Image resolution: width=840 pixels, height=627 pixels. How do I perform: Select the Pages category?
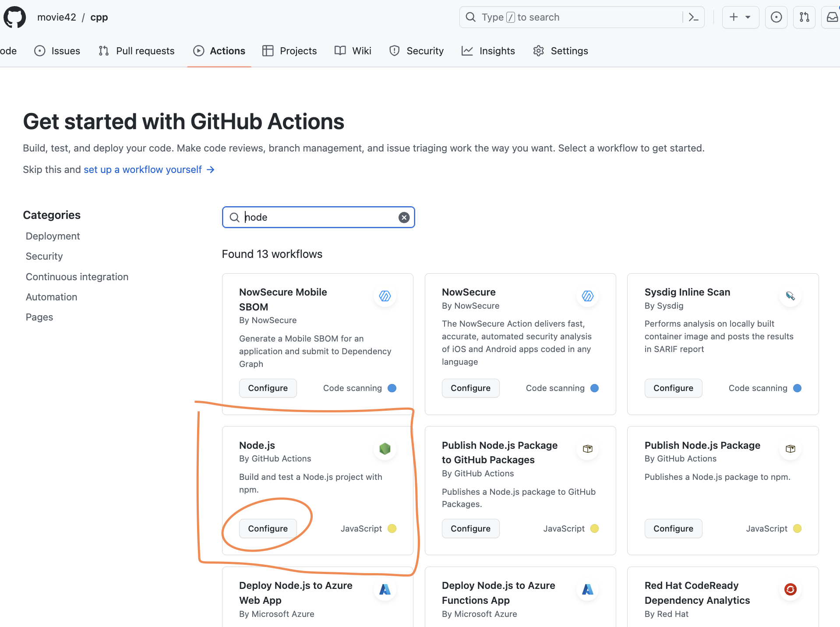39,317
